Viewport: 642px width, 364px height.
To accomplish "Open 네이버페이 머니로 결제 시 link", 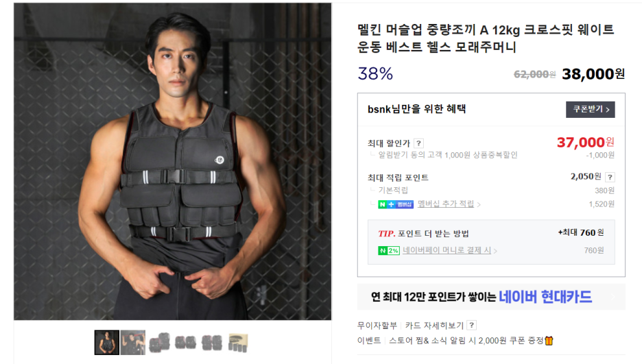I will click(447, 250).
